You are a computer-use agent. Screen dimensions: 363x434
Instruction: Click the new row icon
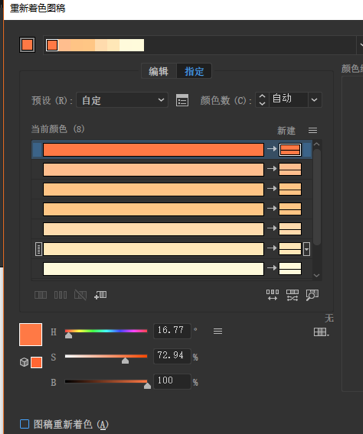click(x=100, y=295)
